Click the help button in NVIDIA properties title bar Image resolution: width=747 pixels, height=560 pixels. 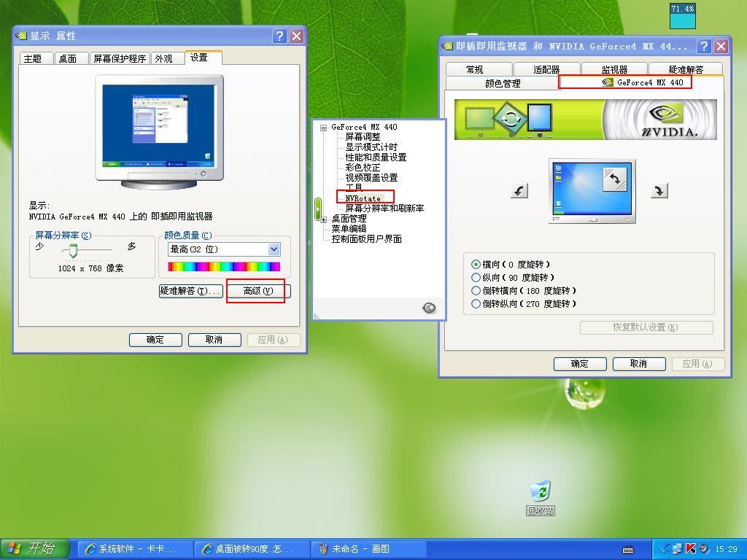point(704,46)
